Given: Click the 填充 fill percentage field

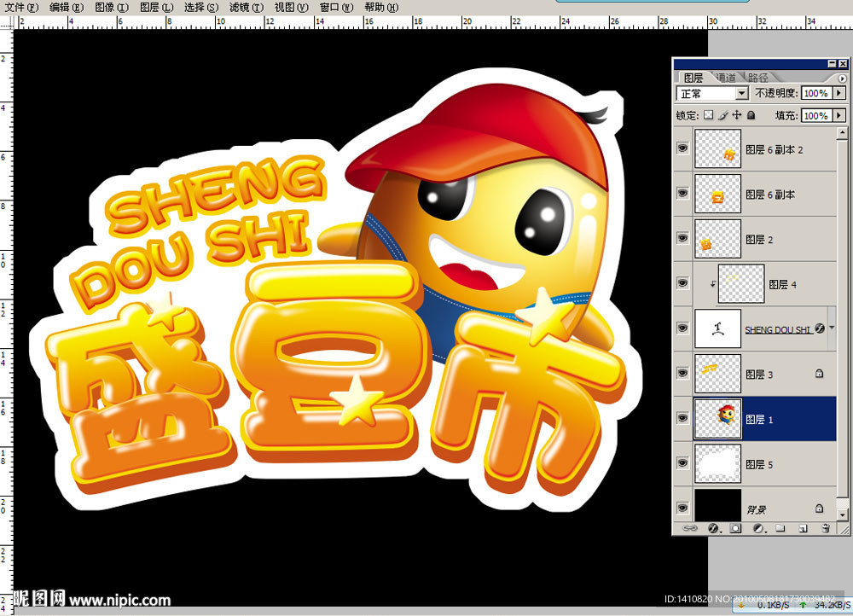Looking at the screenshot, I should [x=815, y=115].
